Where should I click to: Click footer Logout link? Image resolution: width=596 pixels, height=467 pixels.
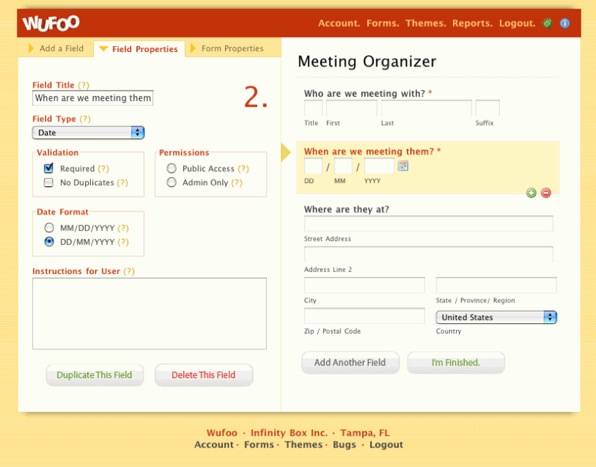tap(386, 445)
